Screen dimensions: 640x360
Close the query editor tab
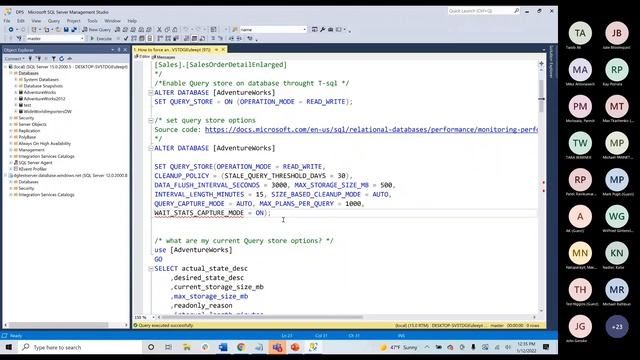coord(223,49)
